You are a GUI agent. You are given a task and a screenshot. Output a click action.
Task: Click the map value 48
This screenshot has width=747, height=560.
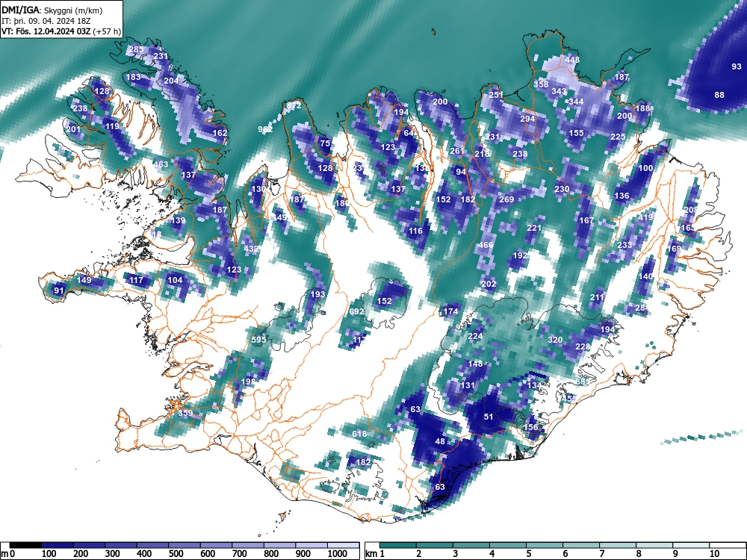pyautogui.click(x=440, y=441)
